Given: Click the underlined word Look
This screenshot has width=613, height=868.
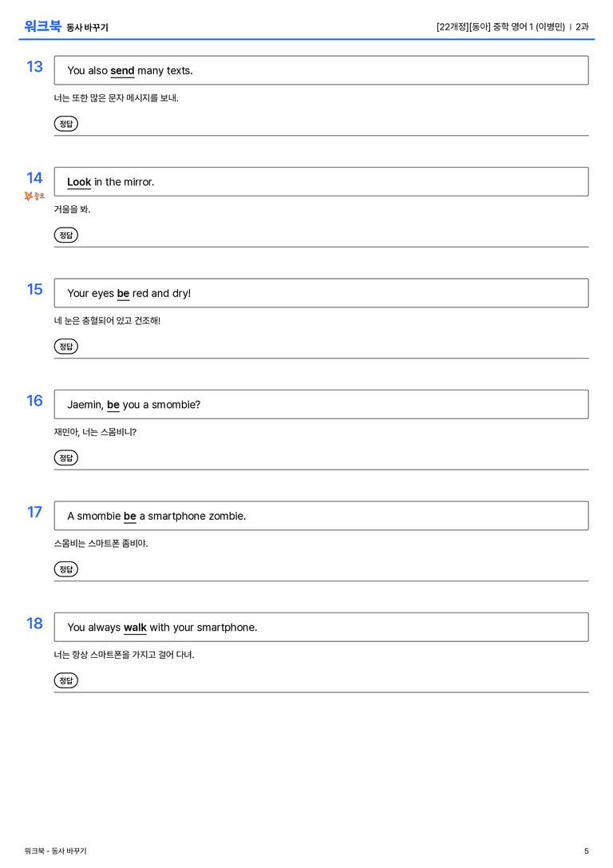Looking at the screenshot, I should click(79, 182).
